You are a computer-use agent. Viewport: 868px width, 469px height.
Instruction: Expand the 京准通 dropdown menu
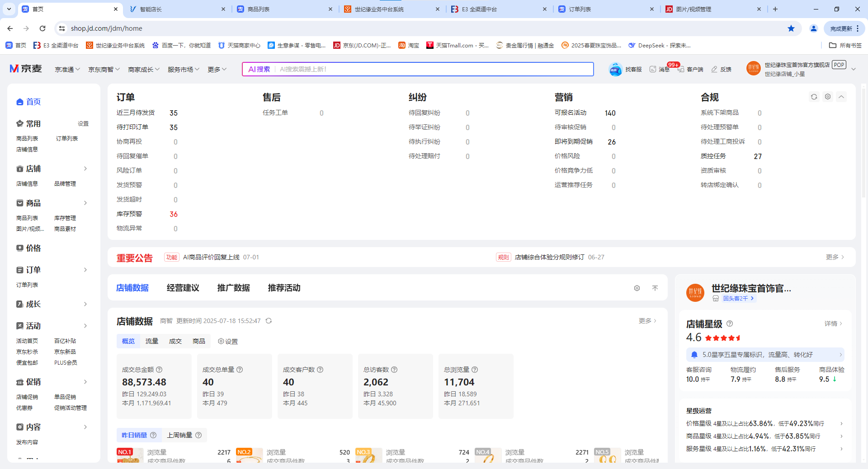[67, 69]
